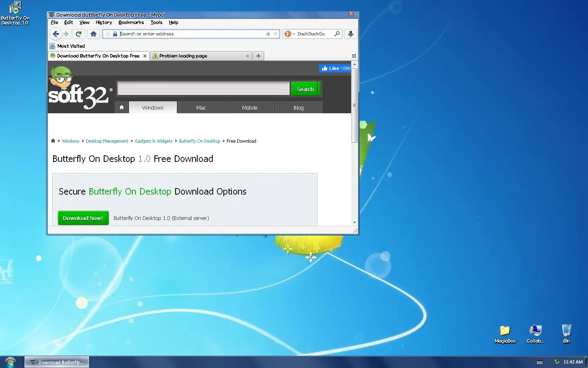Open the Edit menu
This screenshot has width=588, height=368.
click(x=69, y=22)
